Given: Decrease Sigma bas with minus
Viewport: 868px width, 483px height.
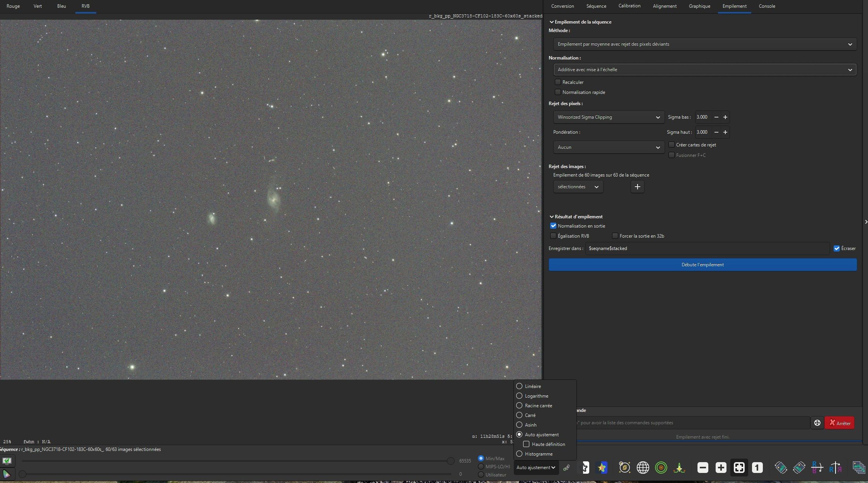Looking at the screenshot, I should click(716, 117).
